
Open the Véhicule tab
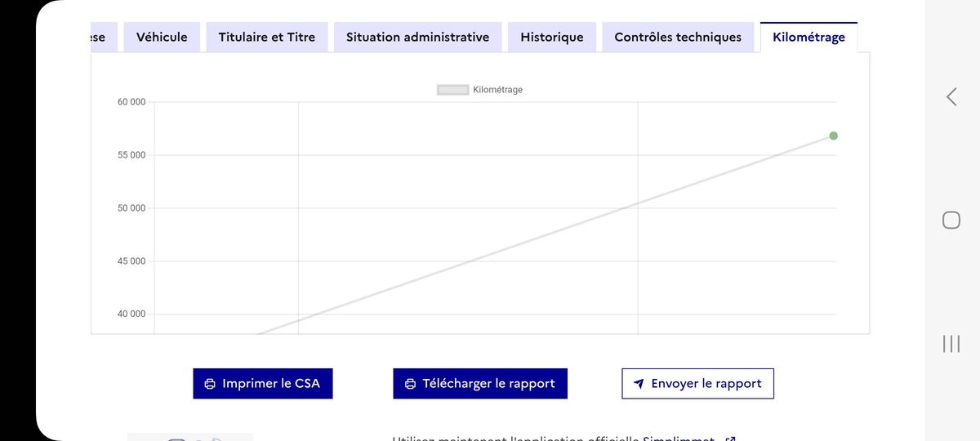(162, 38)
